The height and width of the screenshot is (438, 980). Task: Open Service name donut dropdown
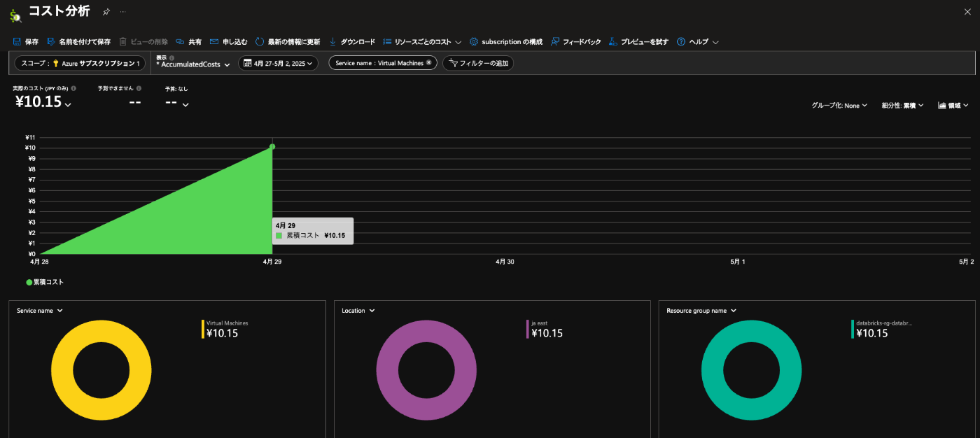tap(40, 311)
